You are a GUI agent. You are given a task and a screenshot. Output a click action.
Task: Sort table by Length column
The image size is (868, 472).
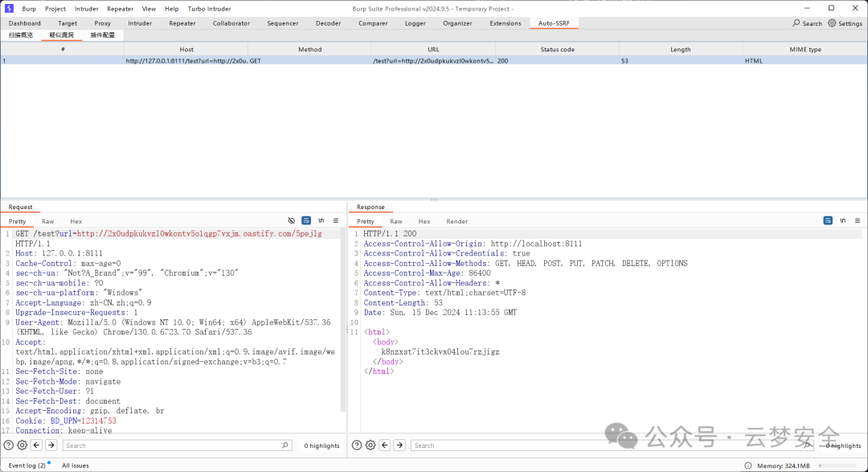tap(681, 49)
